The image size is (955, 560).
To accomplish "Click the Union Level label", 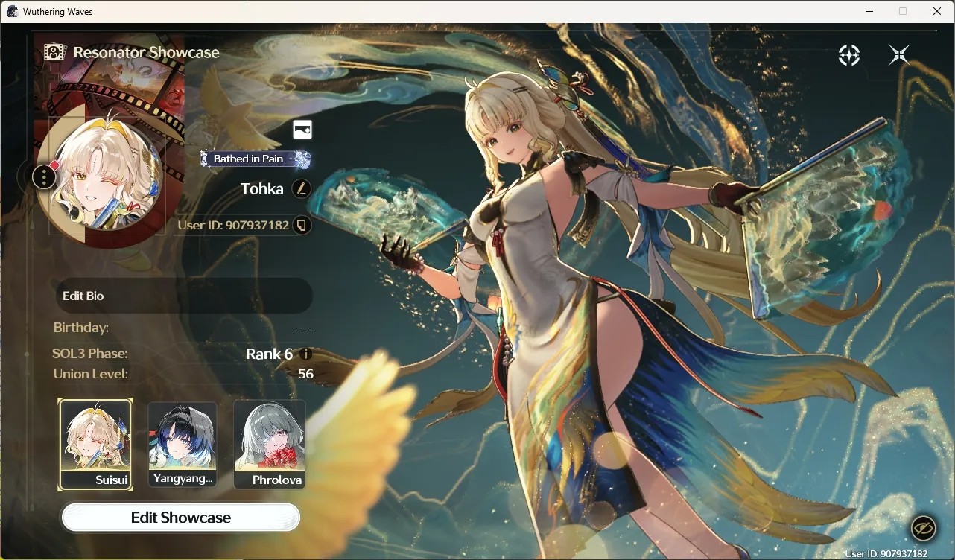I will [91, 374].
